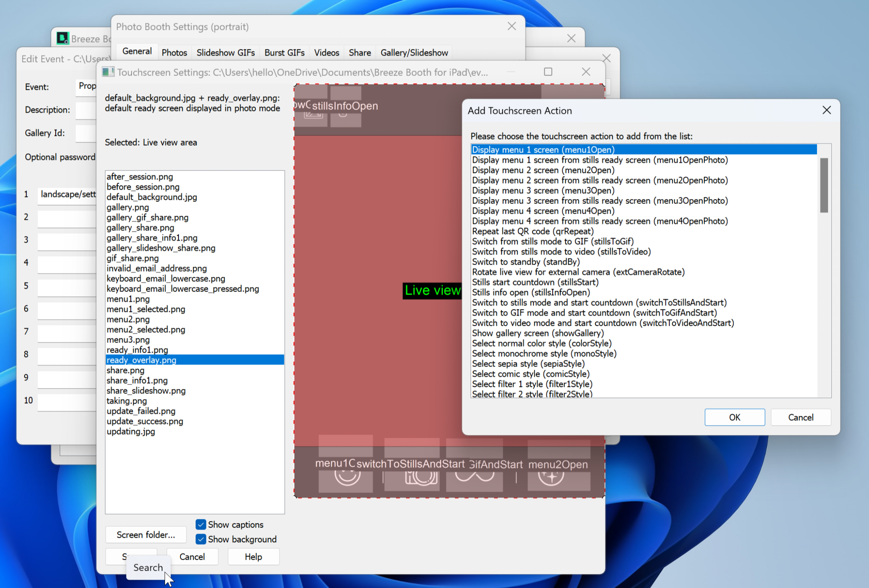Uncheck the Show captions checkbox
This screenshot has height=588, width=869.
(201, 524)
